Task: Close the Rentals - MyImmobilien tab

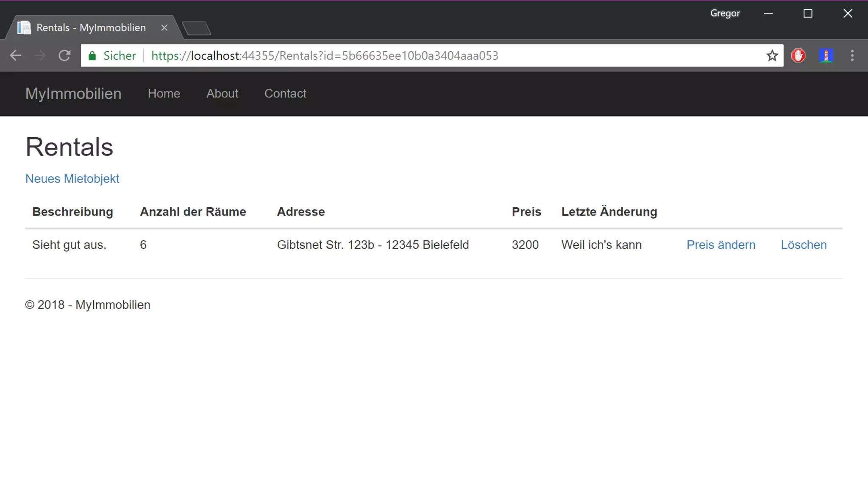Action: pos(164,28)
